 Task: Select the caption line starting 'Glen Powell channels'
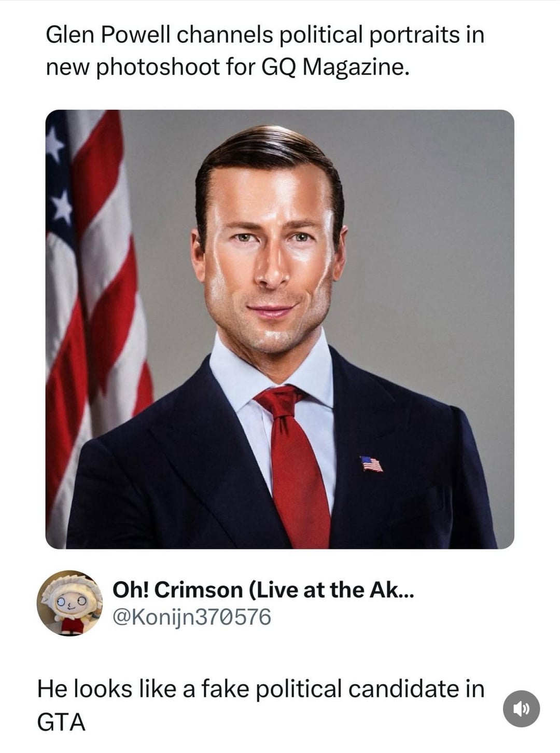[x=265, y=35]
